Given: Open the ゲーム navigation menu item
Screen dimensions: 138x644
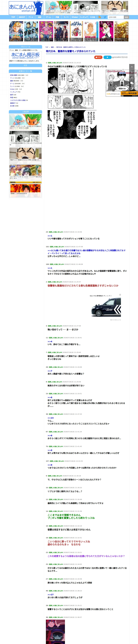Looking at the screenshot, I should pyautogui.click(x=48, y=17).
